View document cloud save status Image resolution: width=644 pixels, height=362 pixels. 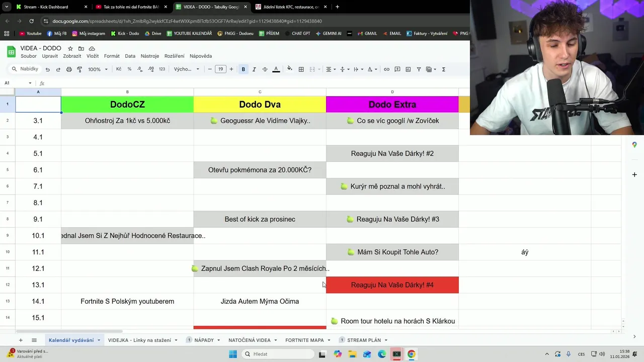pos(92,49)
